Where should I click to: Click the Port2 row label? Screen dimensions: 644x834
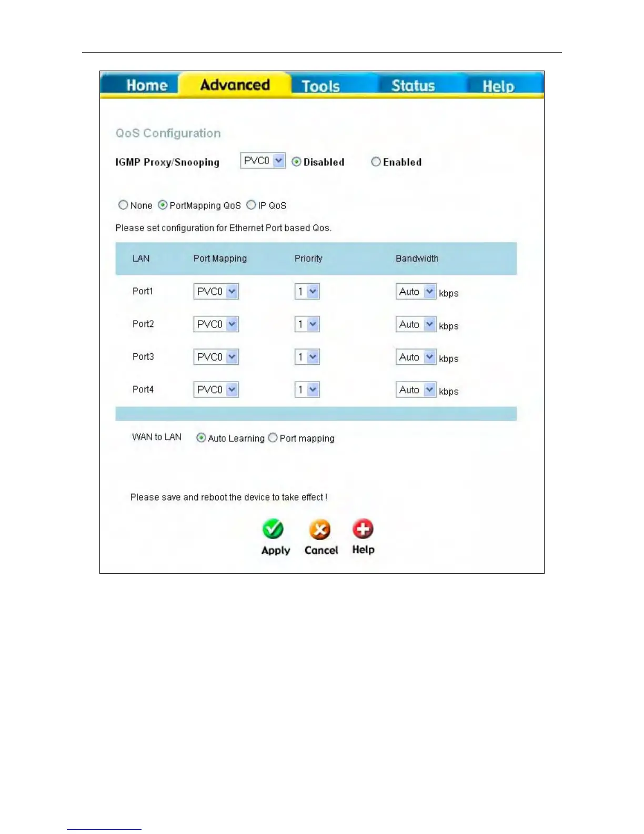(x=143, y=324)
